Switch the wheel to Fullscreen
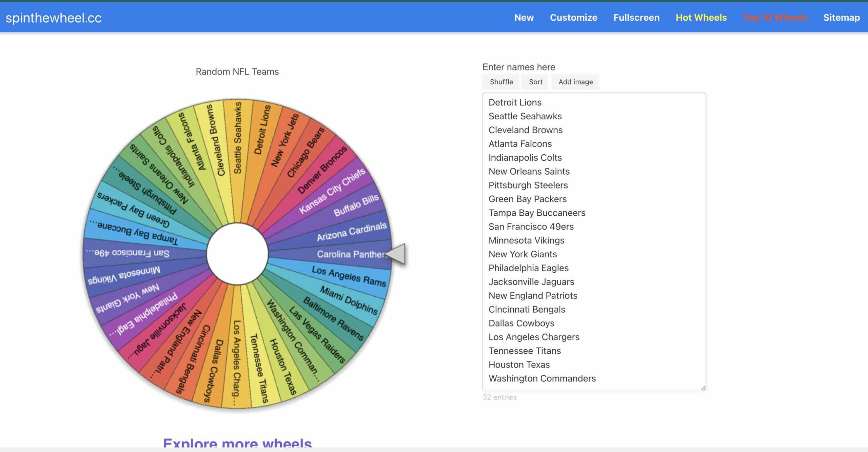Image resolution: width=868 pixels, height=452 pixels. [x=636, y=18]
